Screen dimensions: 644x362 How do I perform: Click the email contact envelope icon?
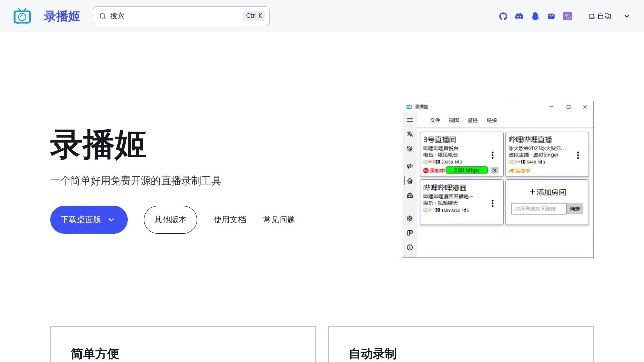click(551, 16)
